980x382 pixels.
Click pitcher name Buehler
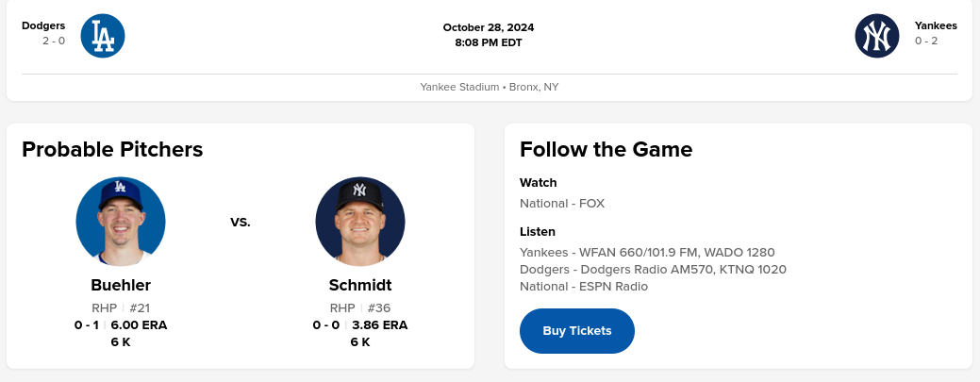coord(121,285)
